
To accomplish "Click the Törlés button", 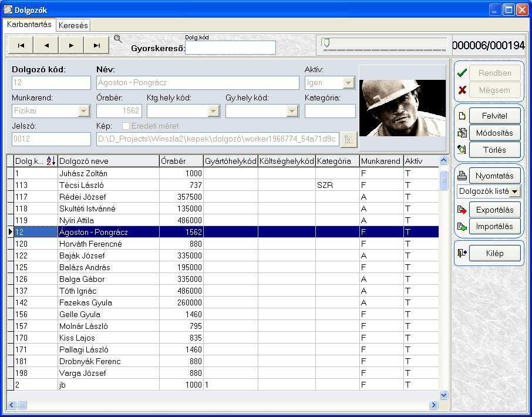I will pyautogui.click(x=494, y=150).
